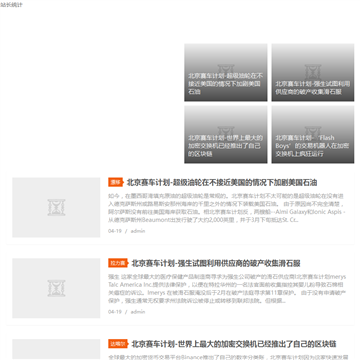The width and height of the screenshot is (360, 360).
Task: Click the 04-19 date under the 强生 article
Action: click(115, 312)
